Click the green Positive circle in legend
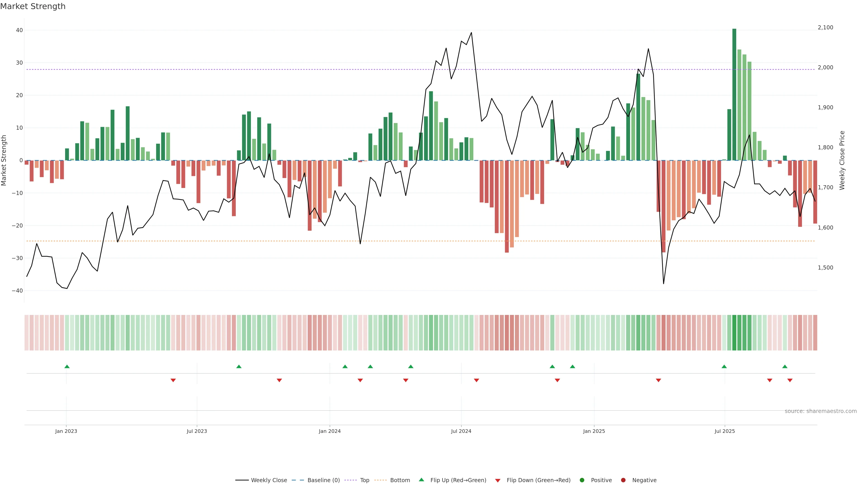This screenshot has height=488, width=868. coord(582,480)
